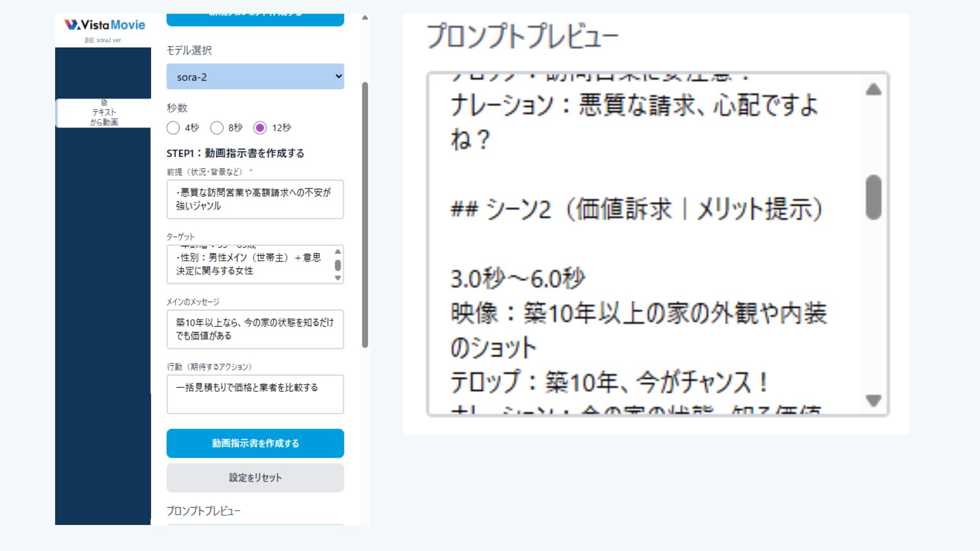This screenshot has height=551, width=980.
Task: Click the メインのメッセージ text field
Action: coord(255,329)
